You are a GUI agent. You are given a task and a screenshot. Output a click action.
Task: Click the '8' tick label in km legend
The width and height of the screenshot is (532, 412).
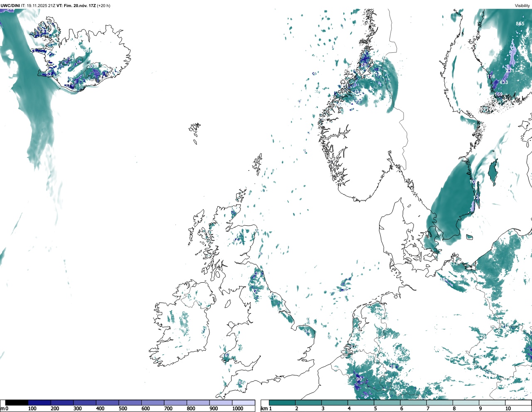[x=454, y=409]
